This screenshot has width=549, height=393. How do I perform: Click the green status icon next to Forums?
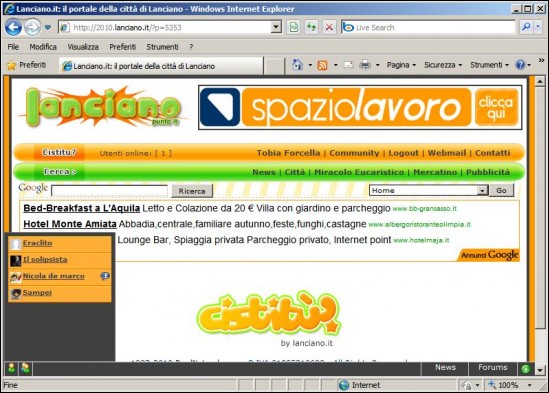coord(525,368)
